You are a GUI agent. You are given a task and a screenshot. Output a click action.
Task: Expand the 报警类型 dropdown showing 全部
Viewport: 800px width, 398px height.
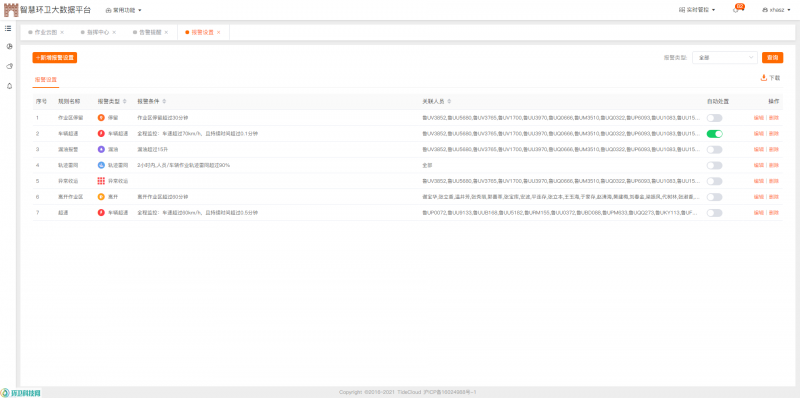coord(724,58)
